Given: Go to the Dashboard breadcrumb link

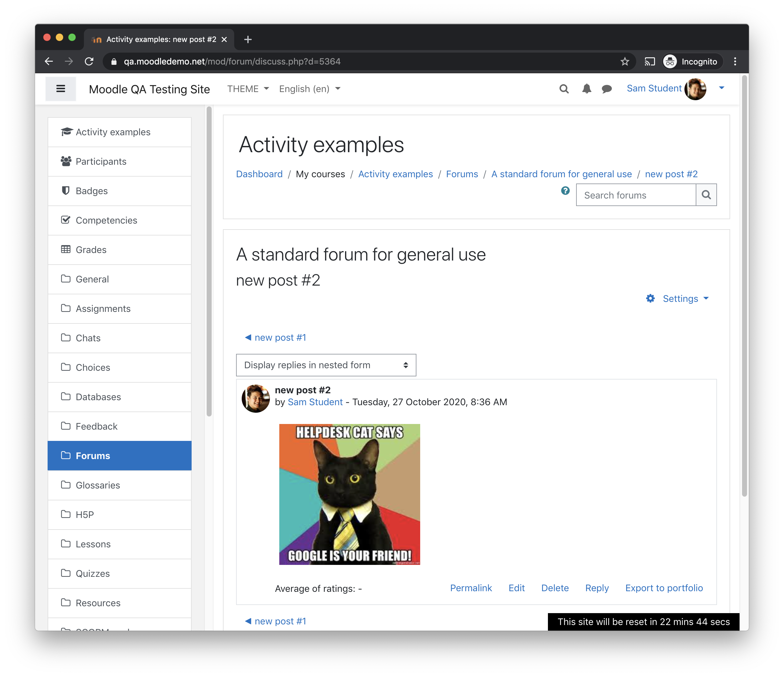Looking at the screenshot, I should click(x=259, y=174).
